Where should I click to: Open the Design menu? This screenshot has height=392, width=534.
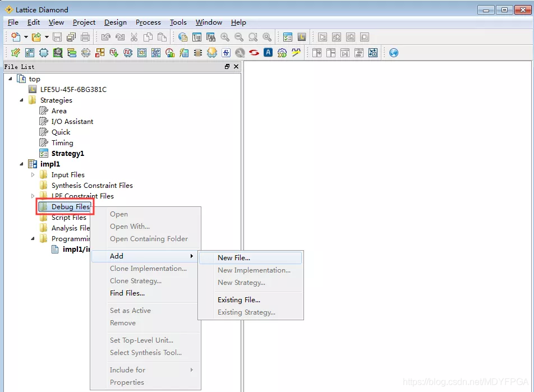(x=116, y=22)
